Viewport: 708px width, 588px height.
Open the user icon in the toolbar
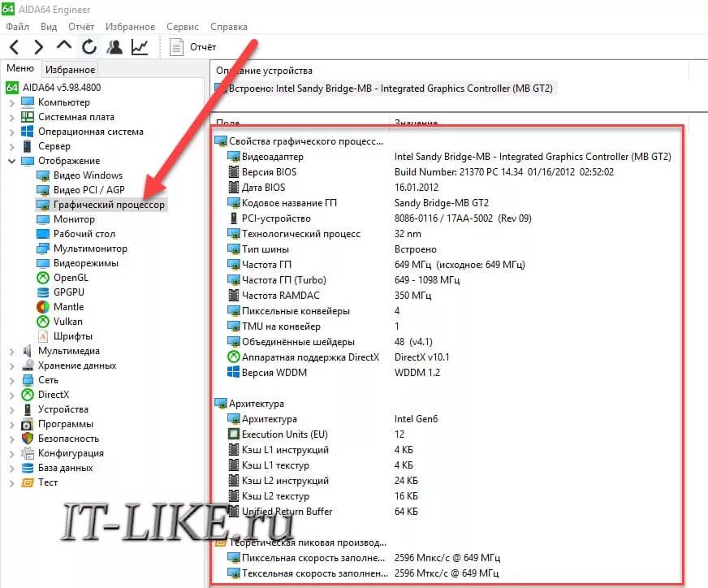(x=114, y=47)
